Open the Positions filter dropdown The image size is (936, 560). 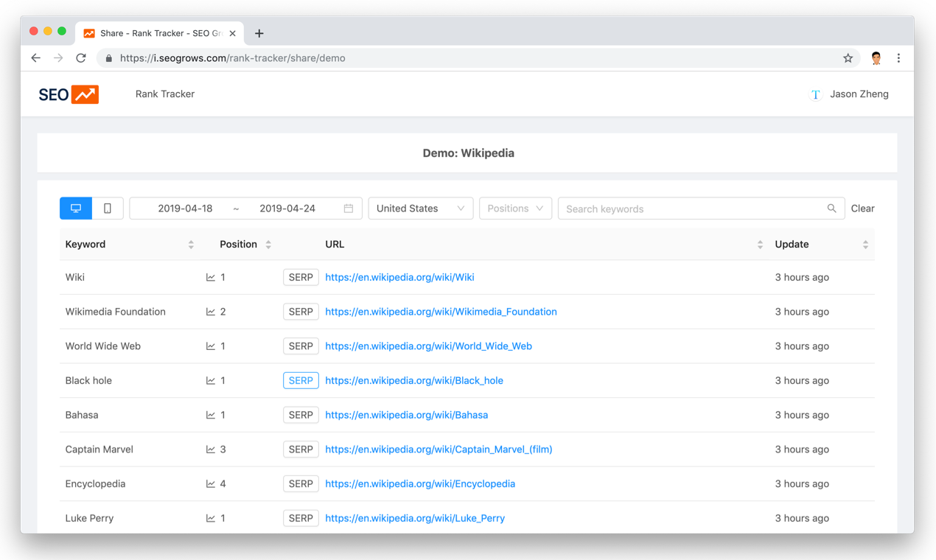(515, 209)
